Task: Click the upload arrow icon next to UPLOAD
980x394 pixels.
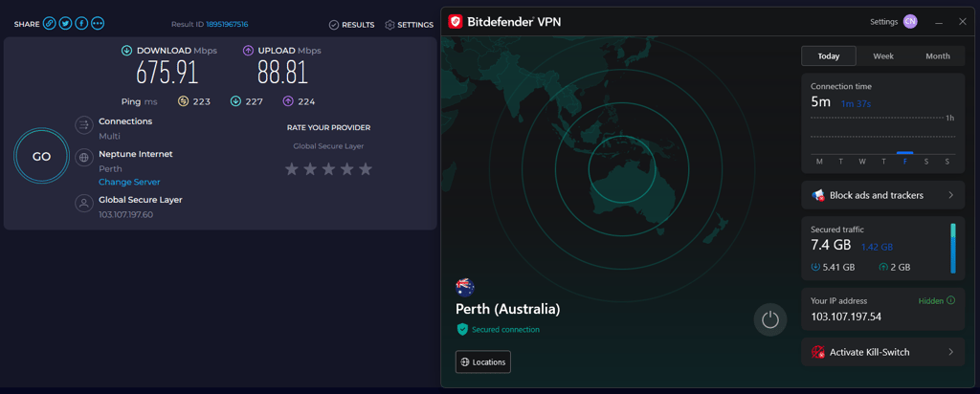Action: pos(248,51)
